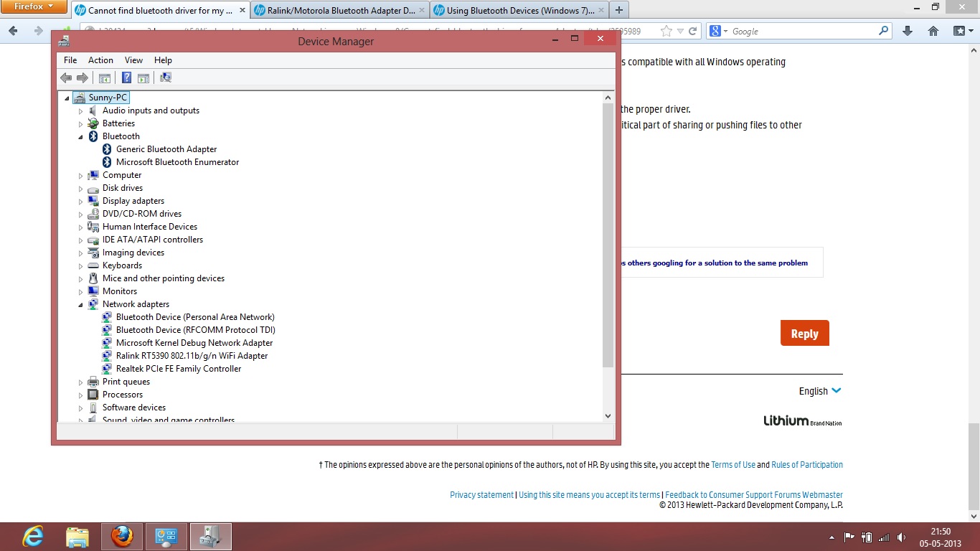Viewport: 980px width, 551px height.
Task: Open the Terms of Use link
Action: pos(733,465)
